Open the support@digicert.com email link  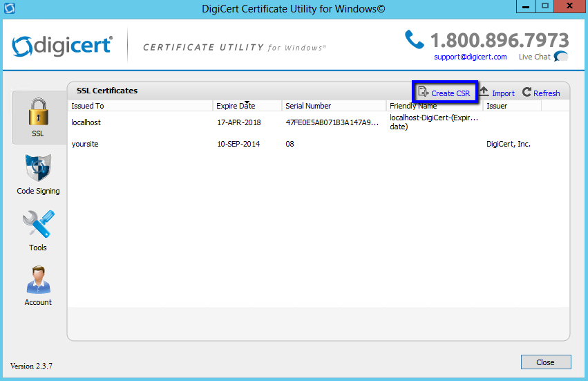pos(471,57)
